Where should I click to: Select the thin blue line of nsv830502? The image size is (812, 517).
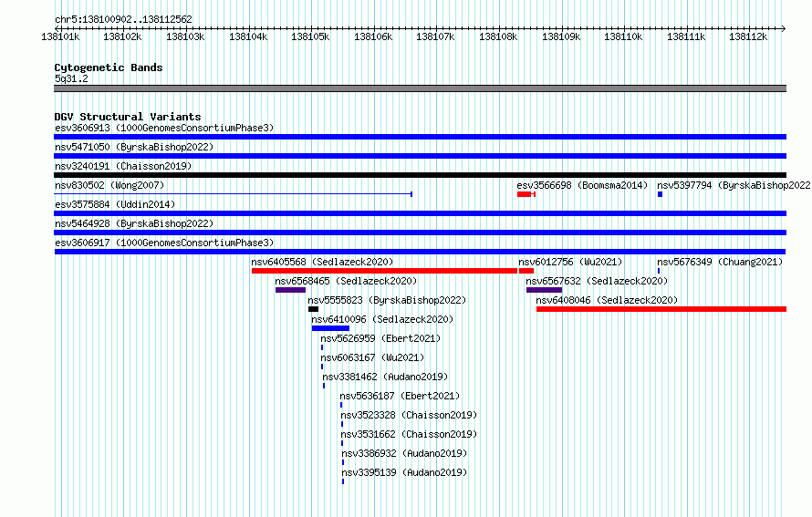point(233,194)
